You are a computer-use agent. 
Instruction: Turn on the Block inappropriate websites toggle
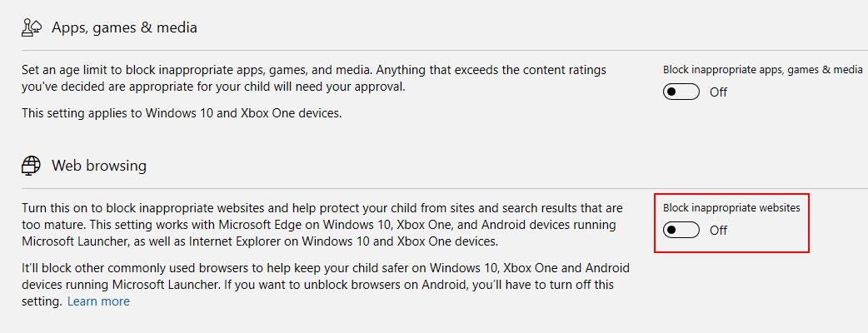[x=681, y=230]
